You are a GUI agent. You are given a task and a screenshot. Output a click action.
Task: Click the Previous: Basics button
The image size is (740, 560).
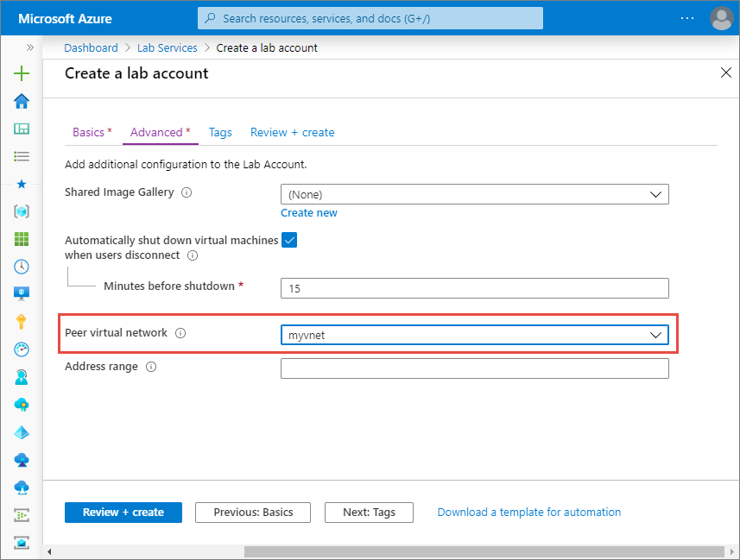[253, 513]
